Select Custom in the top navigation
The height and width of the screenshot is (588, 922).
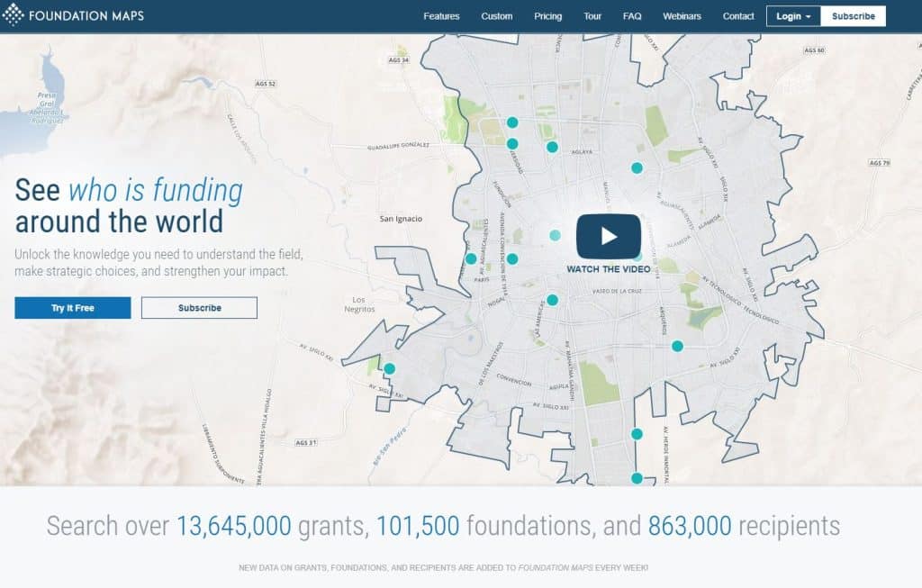click(496, 15)
